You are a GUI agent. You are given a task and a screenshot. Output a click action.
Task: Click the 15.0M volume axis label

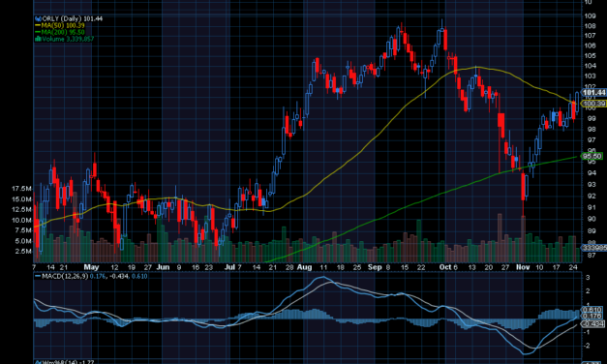(x=21, y=199)
